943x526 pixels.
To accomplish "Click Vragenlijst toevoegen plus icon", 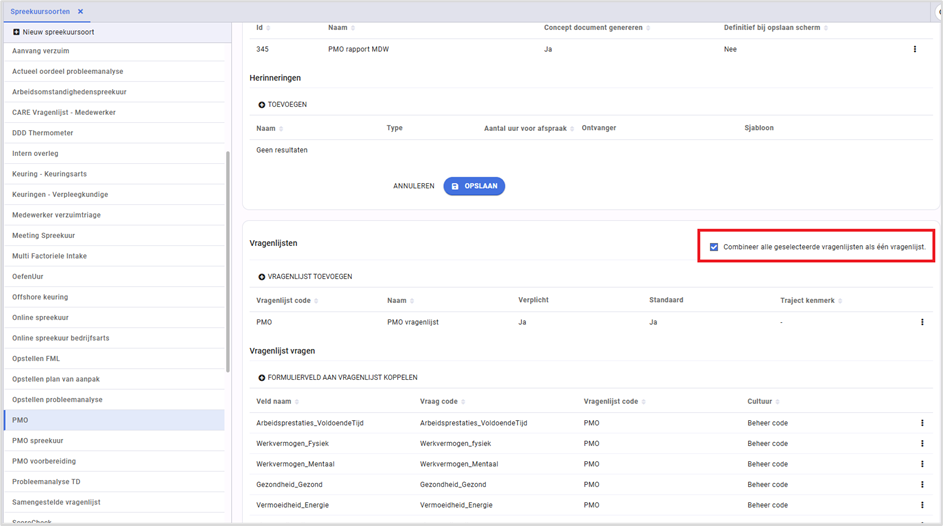I will (262, 277).
